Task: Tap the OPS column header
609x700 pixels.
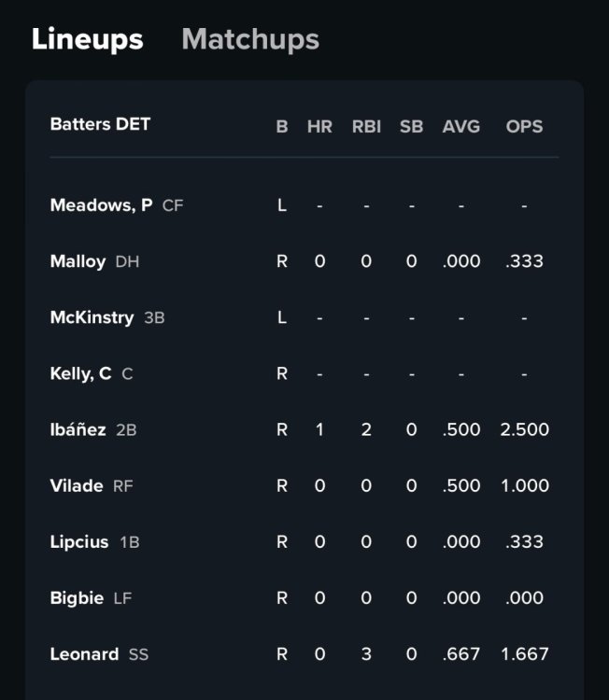Action: pos(524,126)
